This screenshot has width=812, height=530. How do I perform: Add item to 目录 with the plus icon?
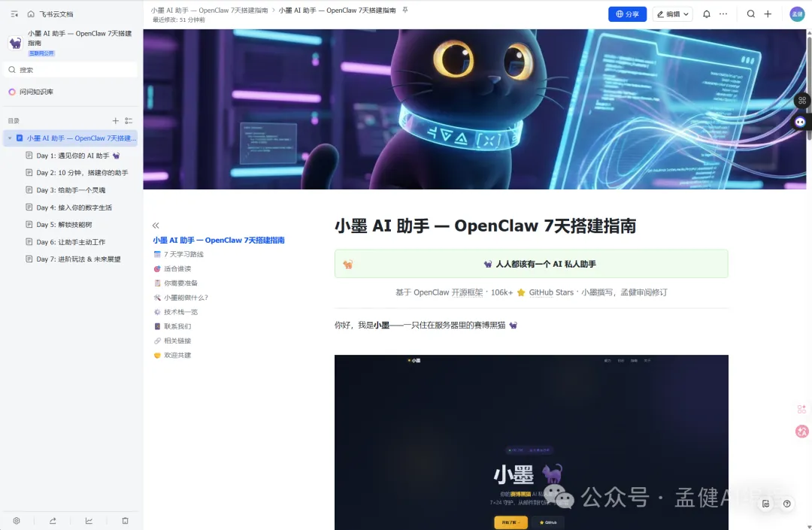click(x=117, y=120)
